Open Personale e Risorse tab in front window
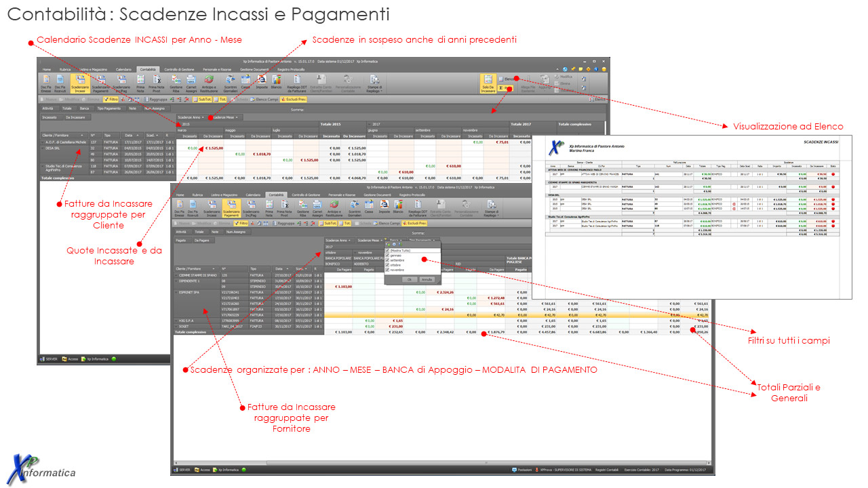 [342, 195]
